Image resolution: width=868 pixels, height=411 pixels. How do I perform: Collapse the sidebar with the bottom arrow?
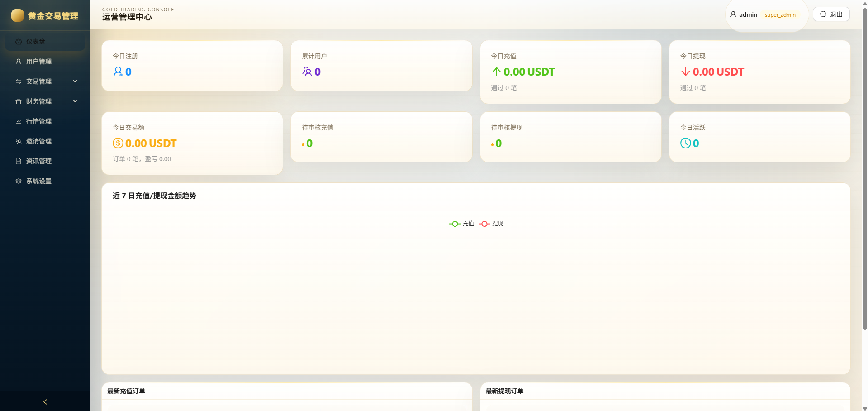coord(45,401)
